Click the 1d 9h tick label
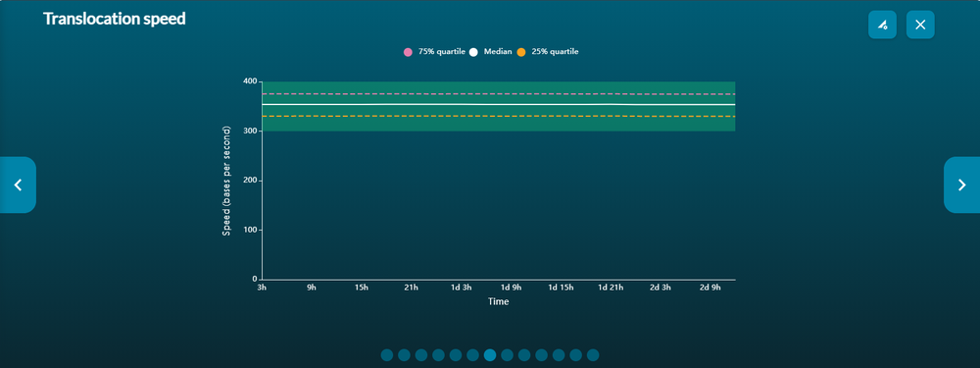This screenshot has width=980, height=368. (x=512, y=288)
